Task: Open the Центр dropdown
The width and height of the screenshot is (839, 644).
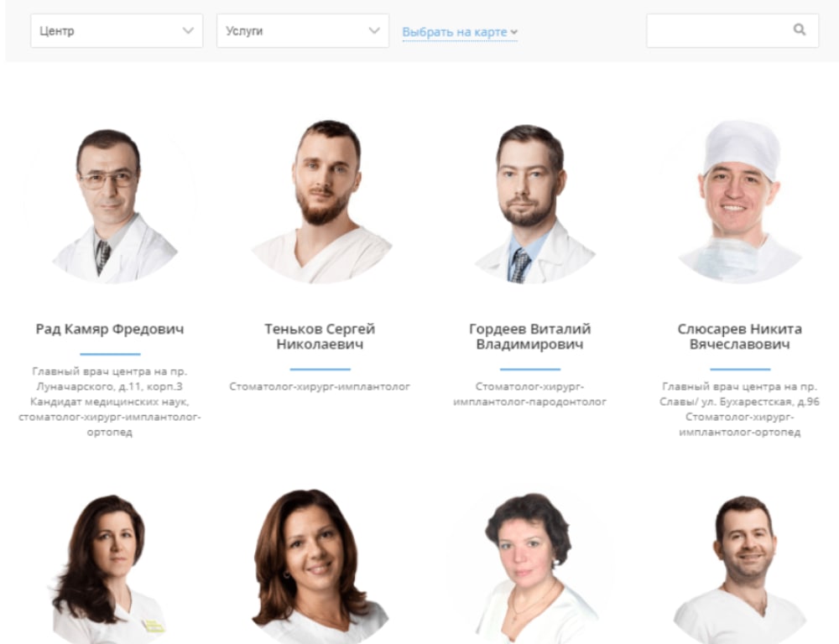Action: click(x=117, y=31)
